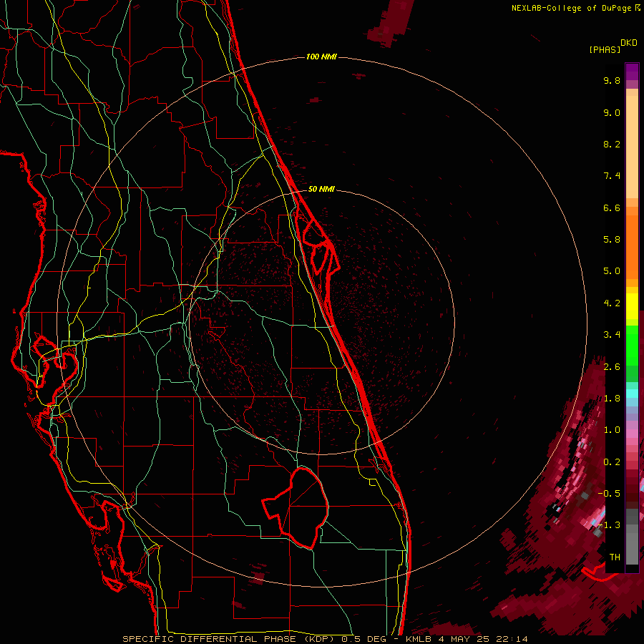Click the bright green segment of color bar
Image resolution: width=644 pixels, height=644 pixels.
632,345
